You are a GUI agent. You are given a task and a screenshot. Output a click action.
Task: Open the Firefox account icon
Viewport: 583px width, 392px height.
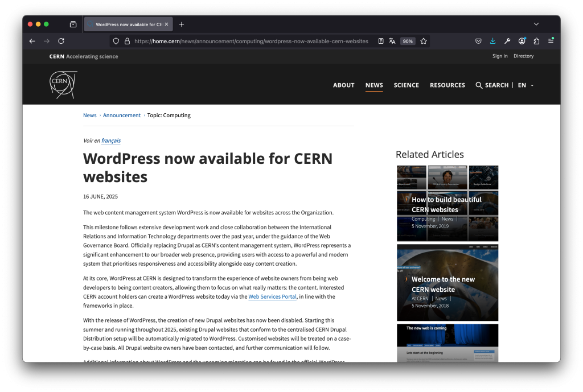pos(522,41)
